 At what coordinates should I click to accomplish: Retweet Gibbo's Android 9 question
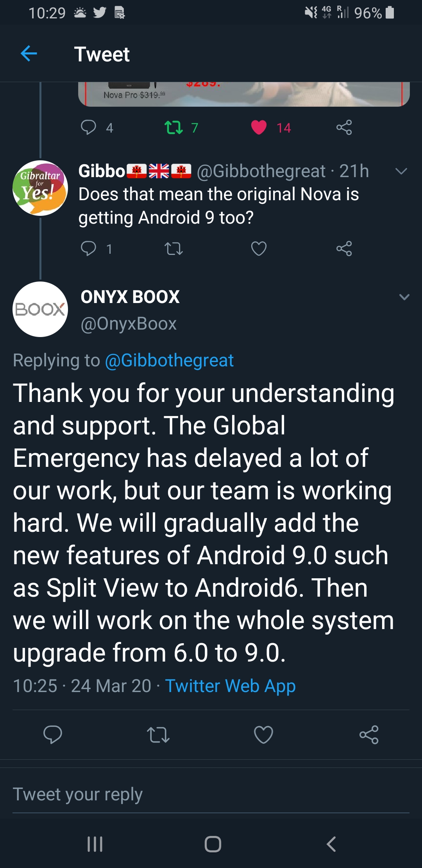(173, 248)
